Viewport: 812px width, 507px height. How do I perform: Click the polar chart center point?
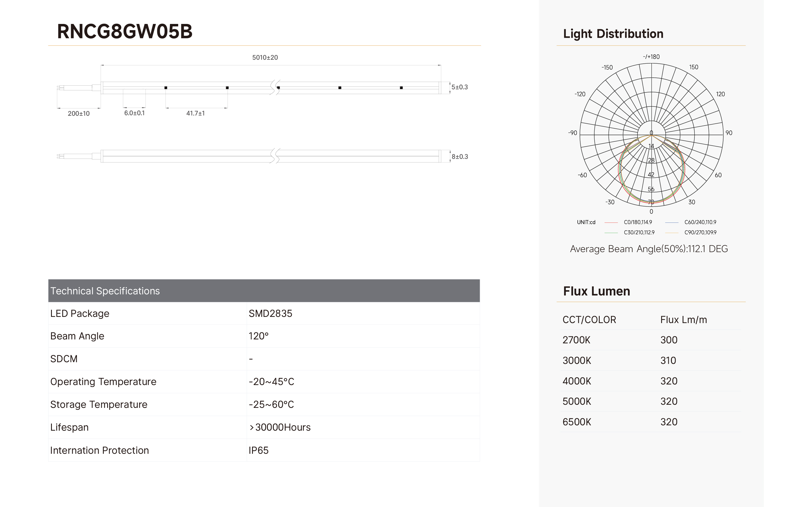pos(651,135)
